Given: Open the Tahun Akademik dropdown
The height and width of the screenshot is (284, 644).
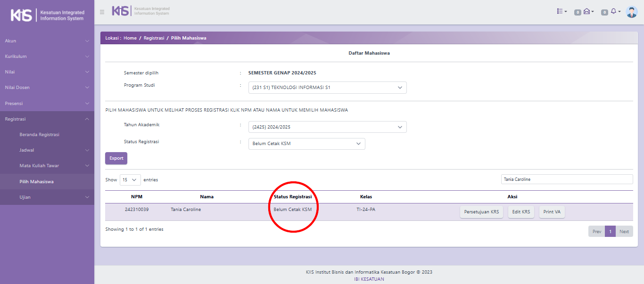Looking at the screenshot, I should pyautogui.click(x=327, y=127).
